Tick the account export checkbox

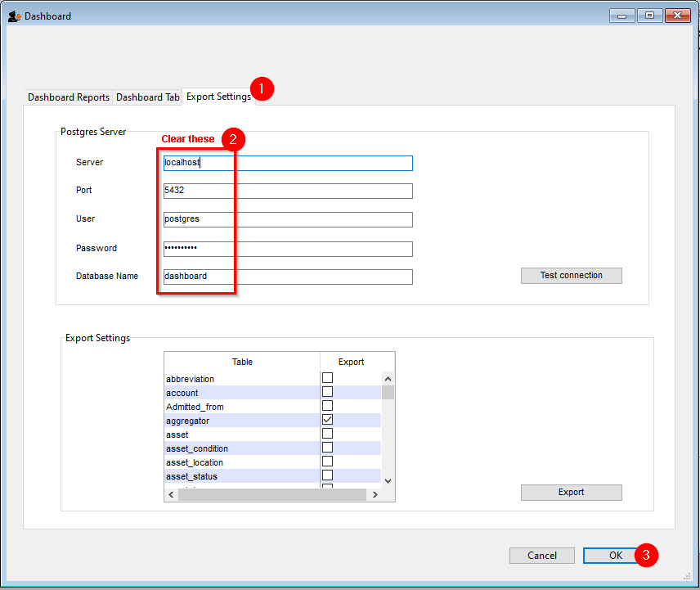pyautogui.click(x=327, y=392)
